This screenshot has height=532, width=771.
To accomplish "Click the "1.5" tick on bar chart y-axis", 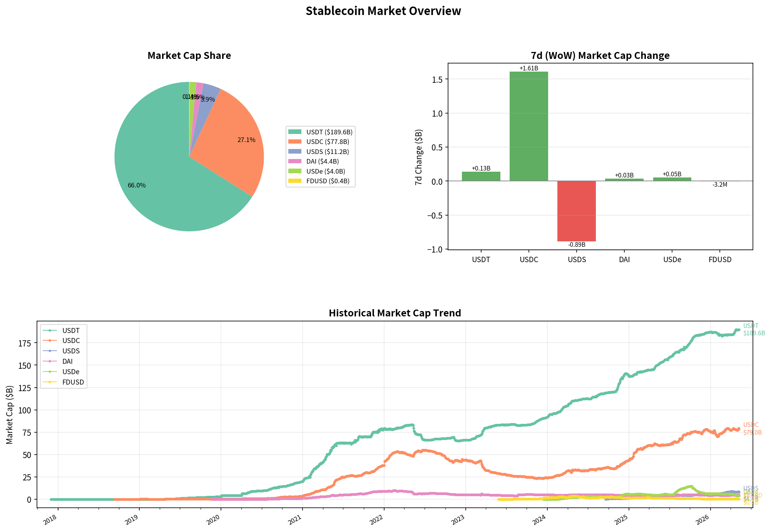I will [x=437, y=80].
